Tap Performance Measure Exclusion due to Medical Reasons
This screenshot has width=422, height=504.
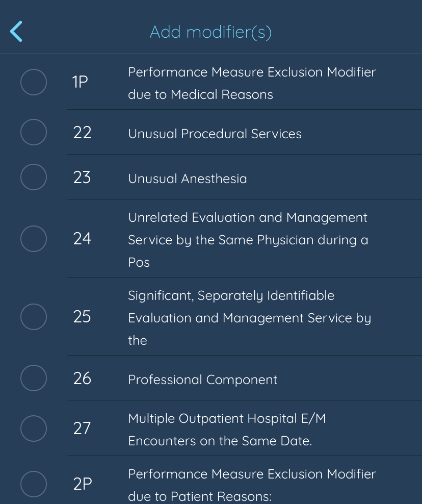point(252,83)
